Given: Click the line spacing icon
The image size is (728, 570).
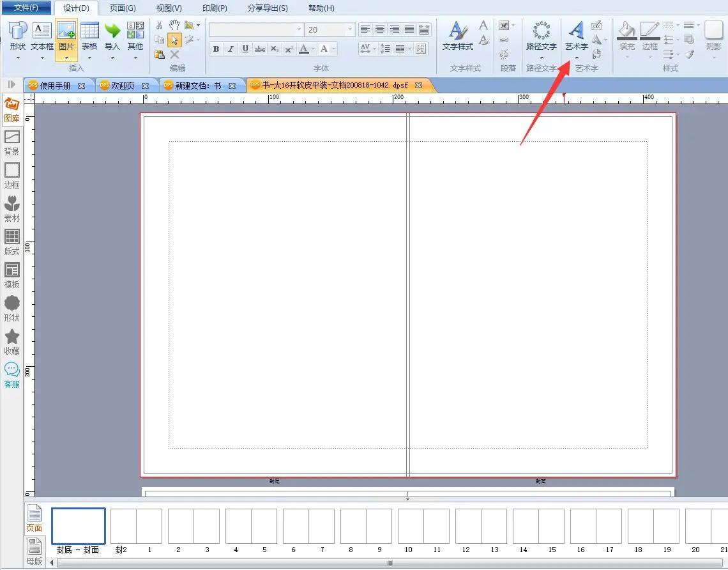Looking at the screenshot, I should pyautogui.click(x=385, y=49).
